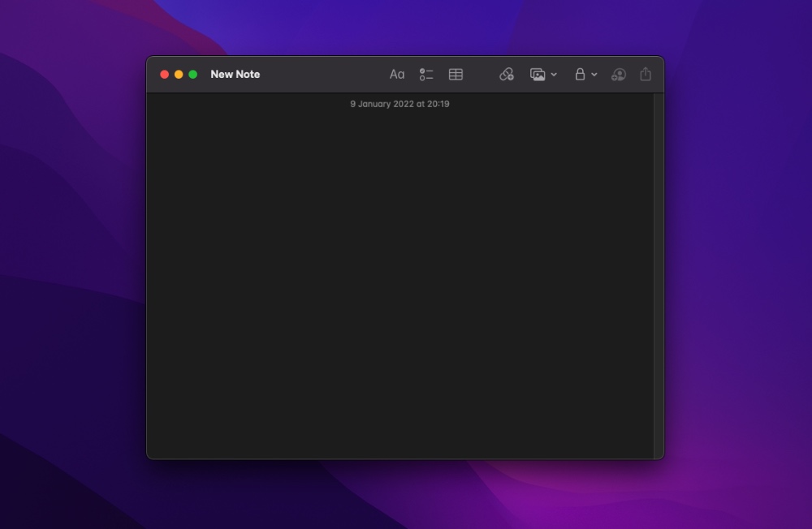Maximize the note with the green button
812x529 pixels.
[x=192, y=75]
